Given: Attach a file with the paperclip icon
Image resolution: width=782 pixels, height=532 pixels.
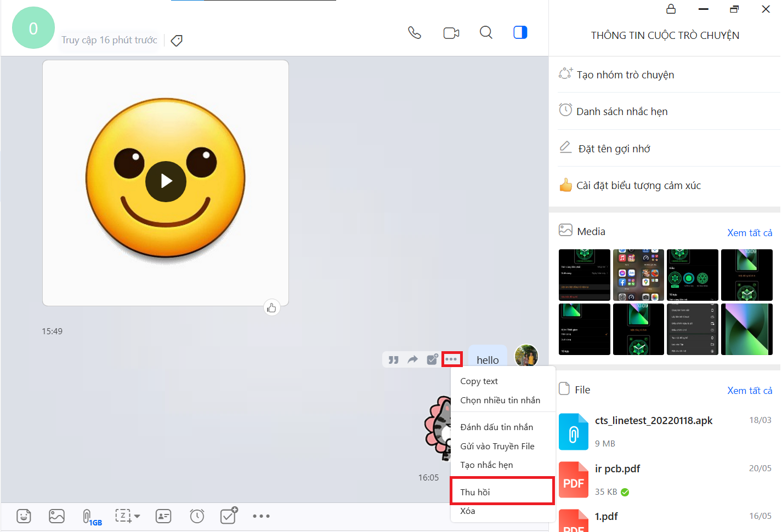Looking at the screenshot, I should click(87, 516).
